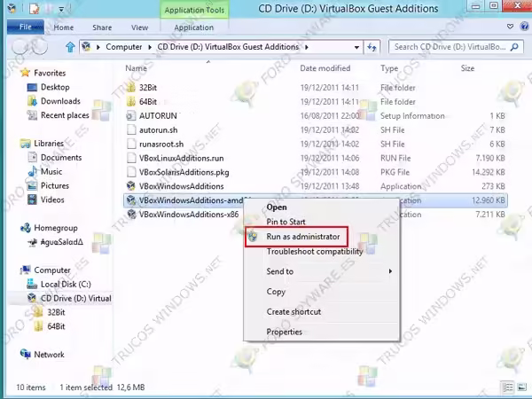Switch to Details view via status bar icon

[508, 387]
